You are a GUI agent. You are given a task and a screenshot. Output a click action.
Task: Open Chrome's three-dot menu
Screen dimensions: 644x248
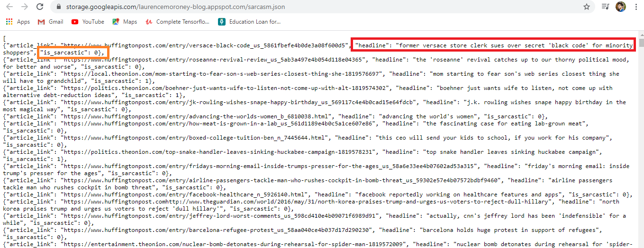[635, 7]
